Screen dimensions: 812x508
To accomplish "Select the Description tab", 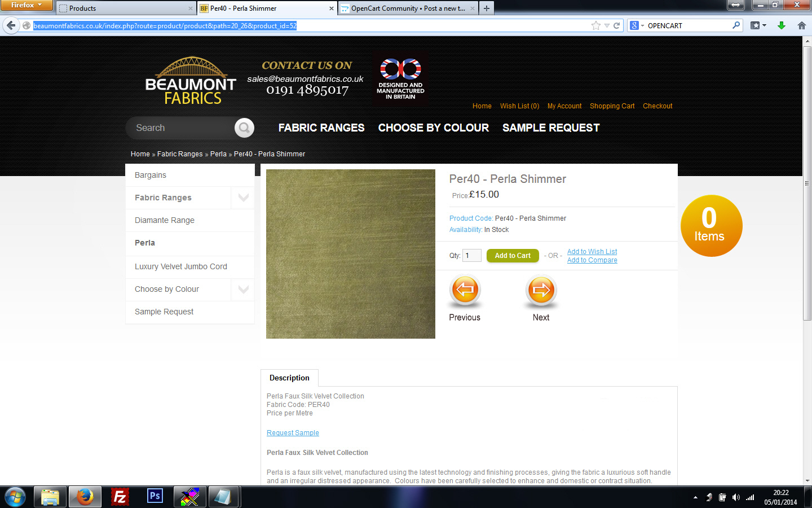I will (289, 378).
